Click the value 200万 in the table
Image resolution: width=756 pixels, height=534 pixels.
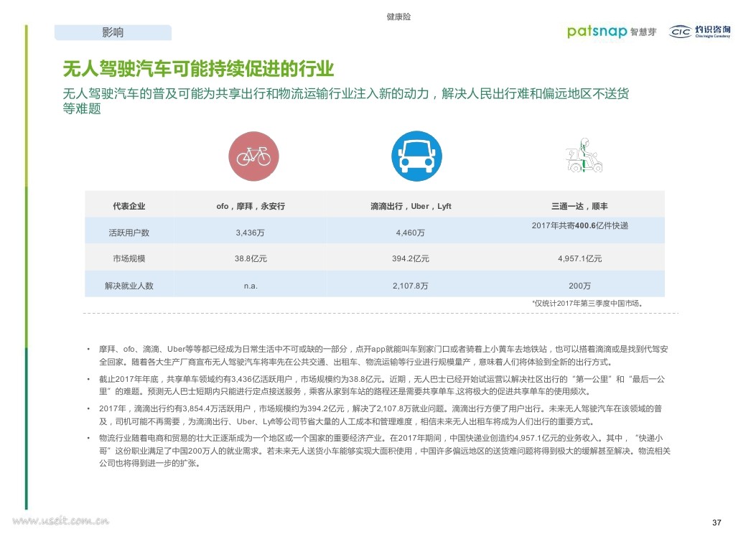(x=579, y=286)
